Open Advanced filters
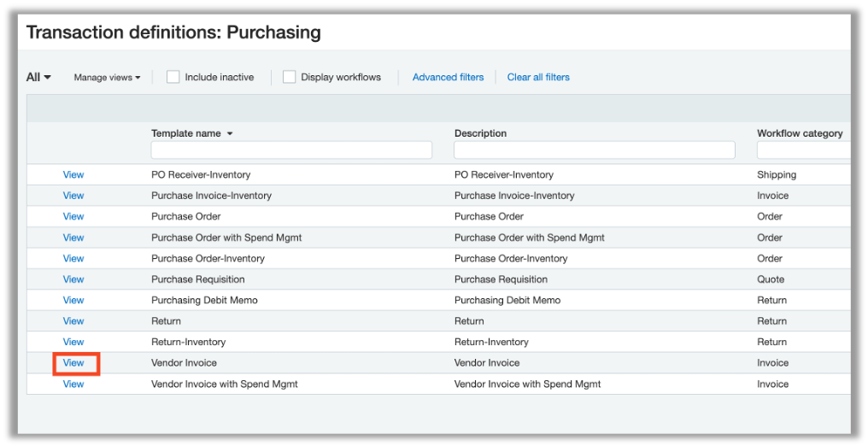Image resolution: width=868 pixels, height=446 pixels. pos(448,77)
